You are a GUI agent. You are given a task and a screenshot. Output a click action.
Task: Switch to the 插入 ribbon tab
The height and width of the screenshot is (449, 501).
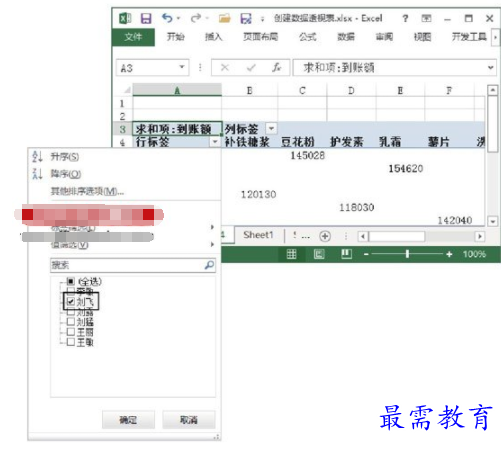point(213,37)
